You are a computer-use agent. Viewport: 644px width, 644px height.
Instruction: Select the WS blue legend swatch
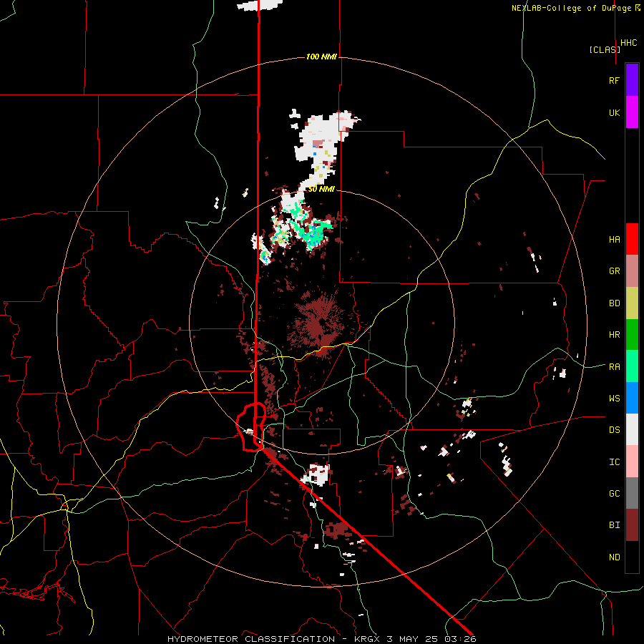coord(632,398)
